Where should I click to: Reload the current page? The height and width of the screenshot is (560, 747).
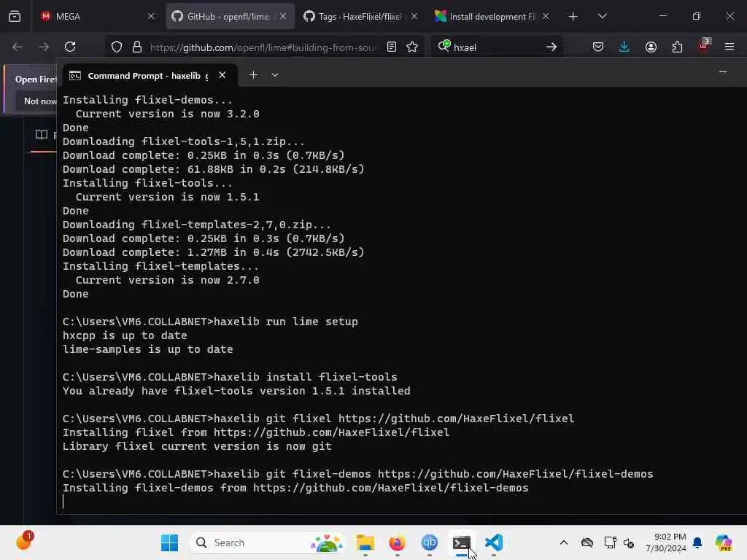point(70,47)
